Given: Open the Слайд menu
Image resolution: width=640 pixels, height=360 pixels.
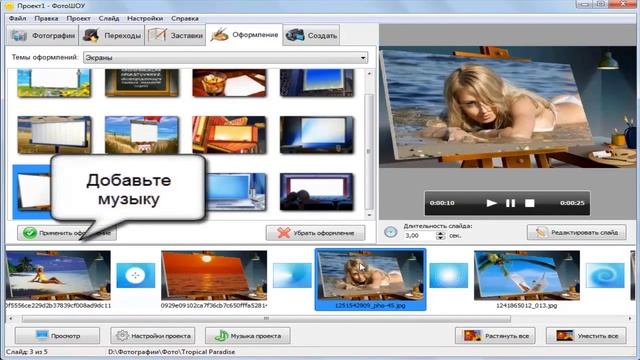Looking at the screenshot, I should [x=109, y=18].
